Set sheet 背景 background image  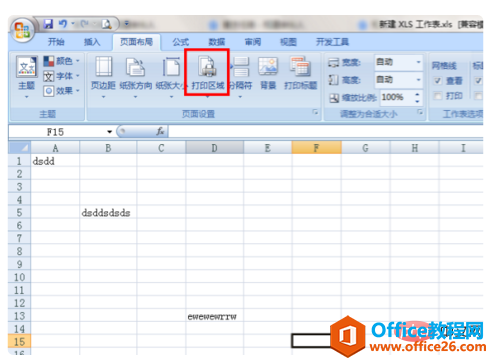pos(268,74)
